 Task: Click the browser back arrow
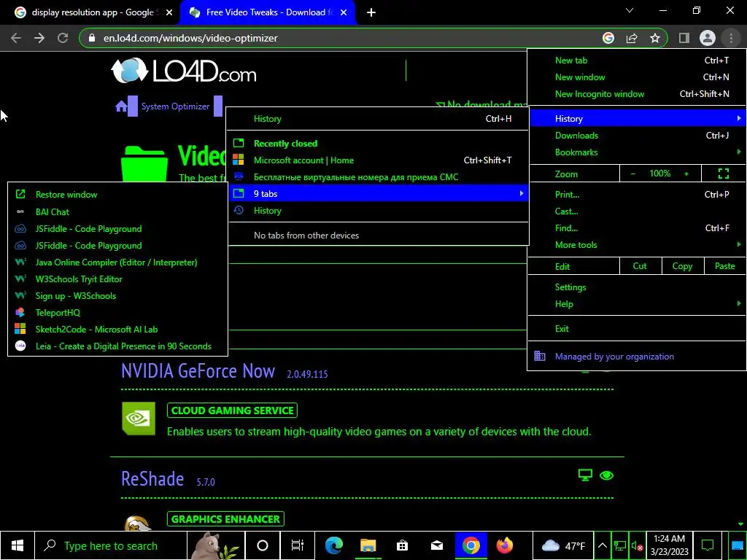[x=16, y=38]
